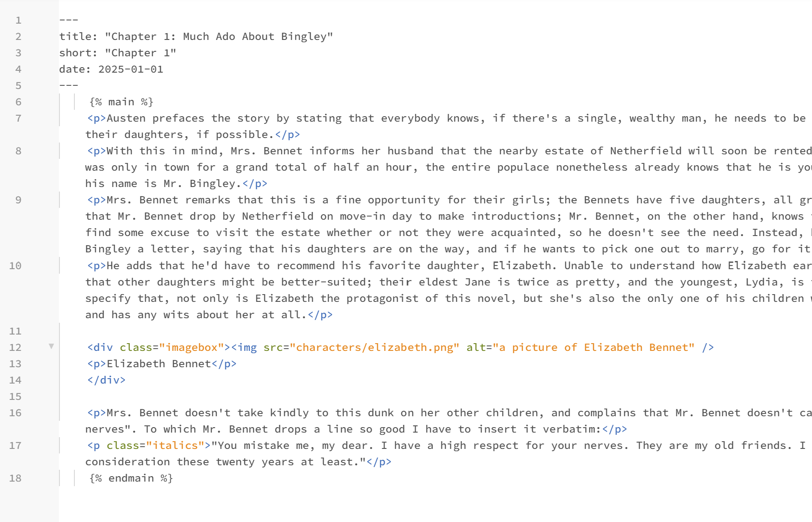812x522 pixels.
Task: Click the {% main %} template tag
Action: coord(121,102)
